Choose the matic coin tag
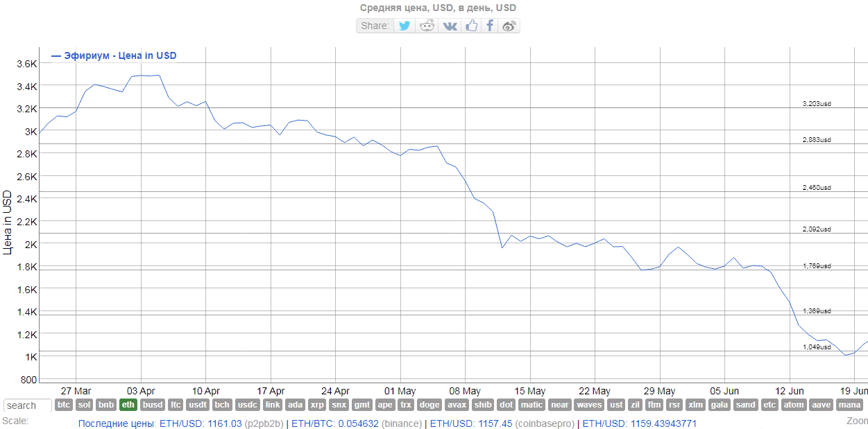The width and height of the screenshot is (868, 429). click(x=531, y=405)
